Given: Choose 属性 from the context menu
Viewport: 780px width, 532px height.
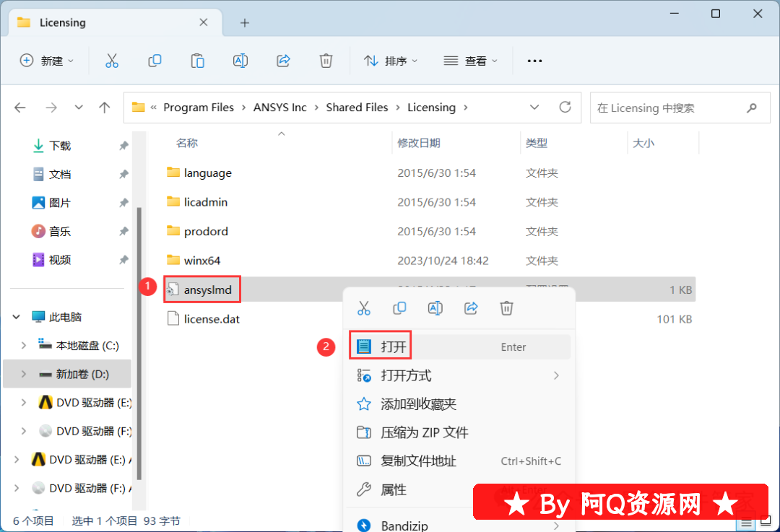Looking at the screenshot, I should pyautogui.click(x=394, y=490).
